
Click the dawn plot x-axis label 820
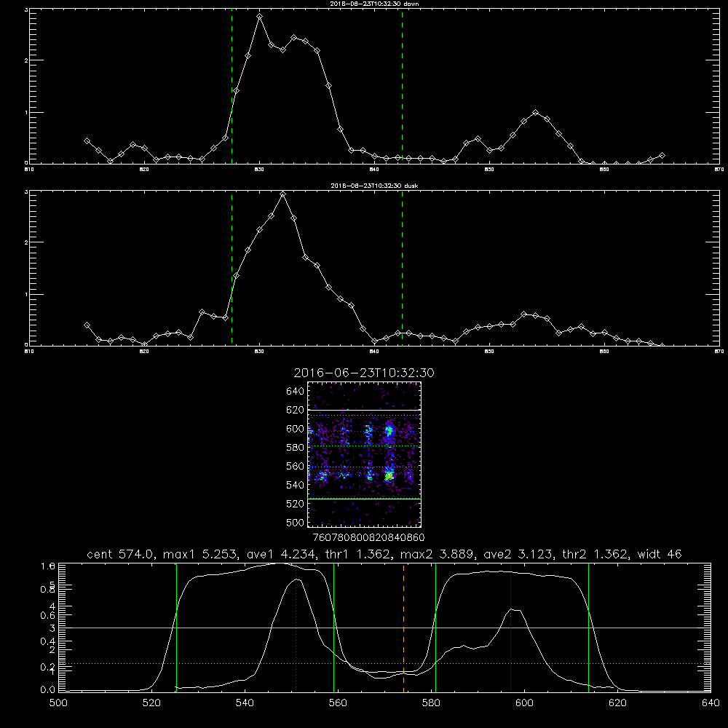[x=144, y=170]
